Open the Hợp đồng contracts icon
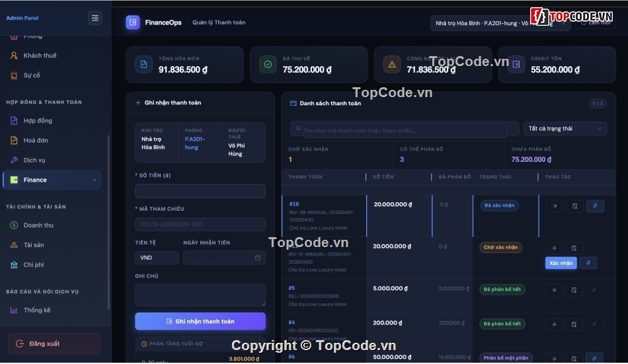 pyautogui.click(x=14, y=120)
